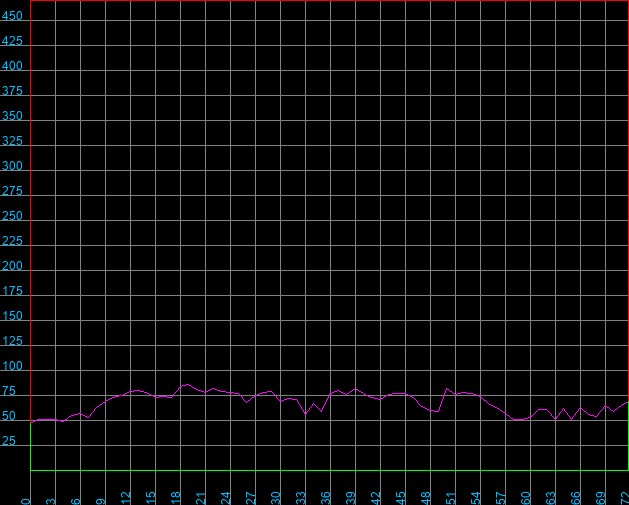Pick the 60 horizontal axis tick label

525,498
